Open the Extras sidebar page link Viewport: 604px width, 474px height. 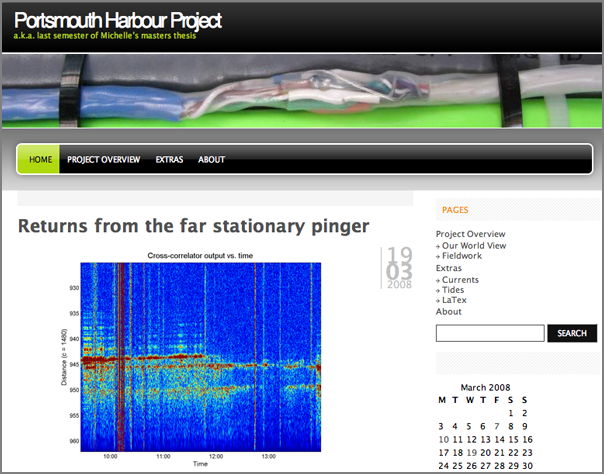click(x=449, y=268)
